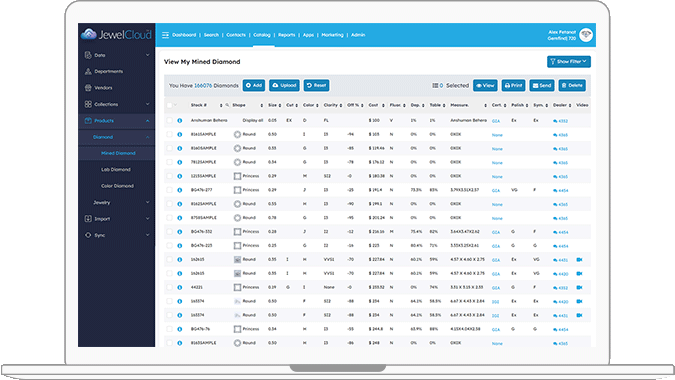Viewport: 675px width, 380px height.
Task: Collapse the Products section in sidebar
Action: point(148,121)
